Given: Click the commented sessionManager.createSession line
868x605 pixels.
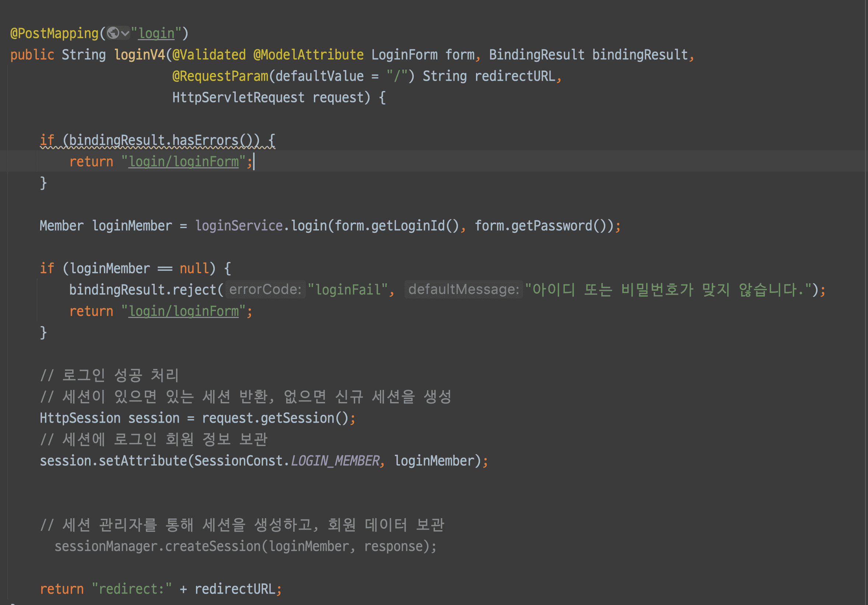Looking at the screenshot, I should (x=245, y=546).
